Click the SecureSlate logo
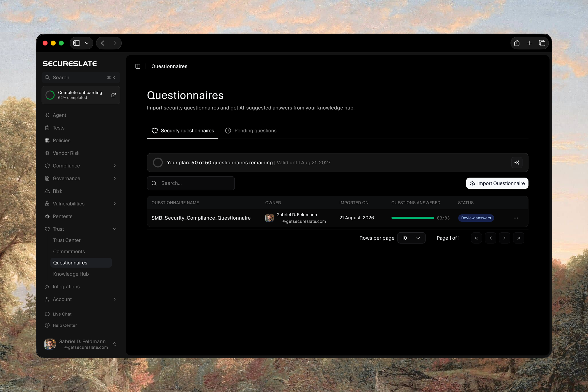The width and height of the screenshot is (588, 392). click(70, 64)
